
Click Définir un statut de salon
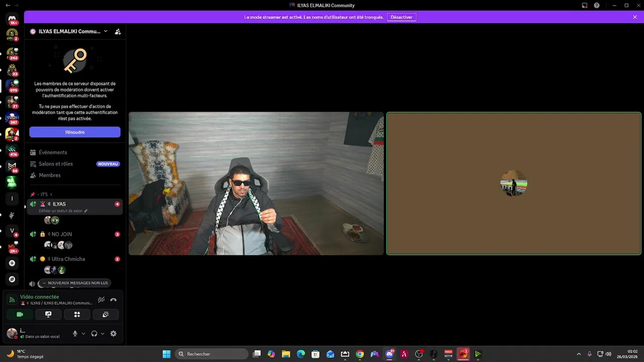[63, 211]
